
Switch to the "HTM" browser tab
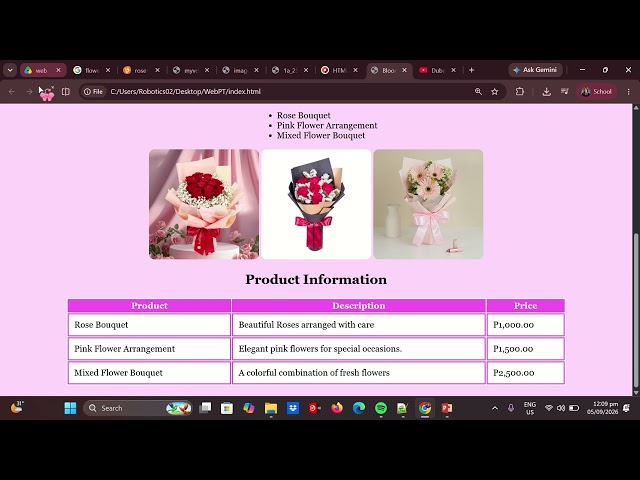pos(339,70)
